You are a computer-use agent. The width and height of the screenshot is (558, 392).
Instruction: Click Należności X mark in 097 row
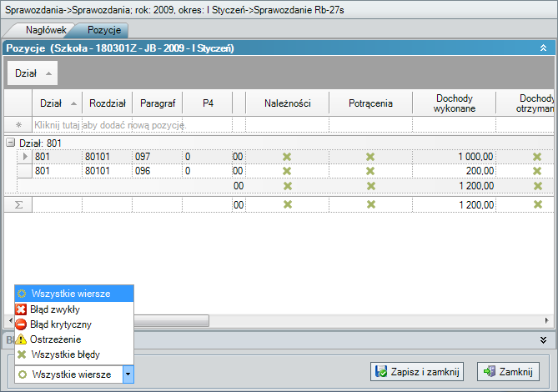tap(287, 157)
